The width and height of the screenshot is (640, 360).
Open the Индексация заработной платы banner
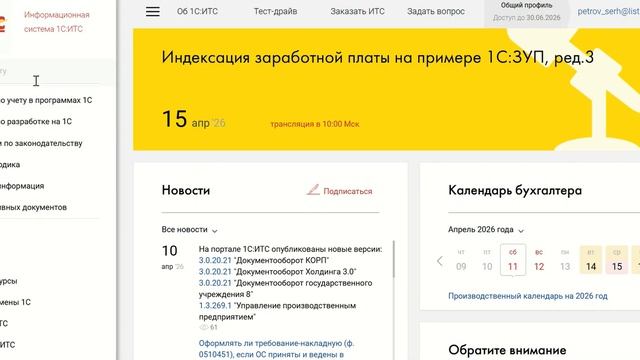coord(386,89)
